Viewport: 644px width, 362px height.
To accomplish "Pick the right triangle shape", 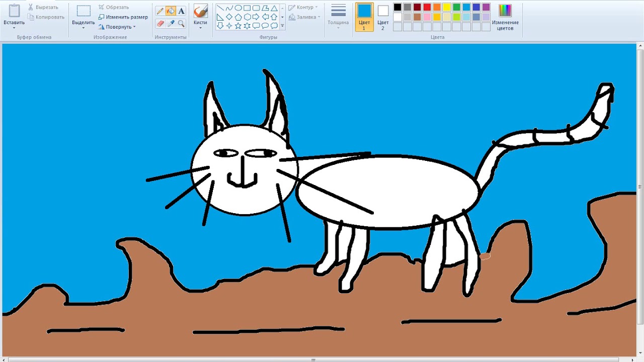I will pos(220,17).
